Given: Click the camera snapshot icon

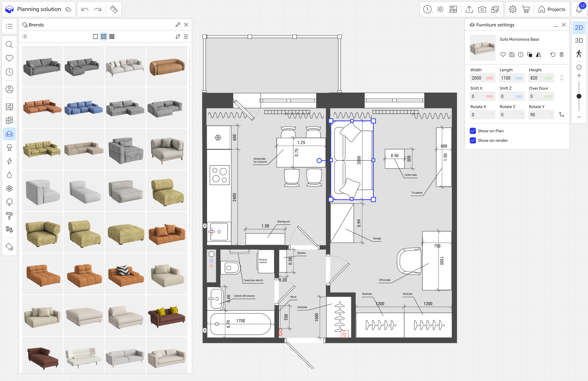Looking at the screenshot, I should [482, 9].
